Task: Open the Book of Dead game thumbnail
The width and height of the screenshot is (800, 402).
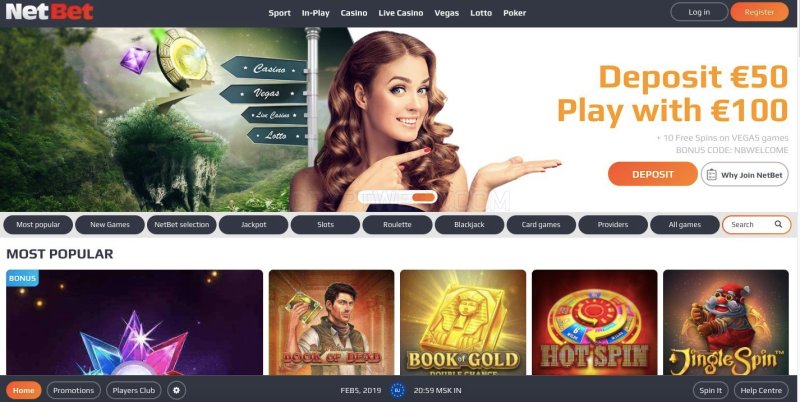Action: pos(331,322)
